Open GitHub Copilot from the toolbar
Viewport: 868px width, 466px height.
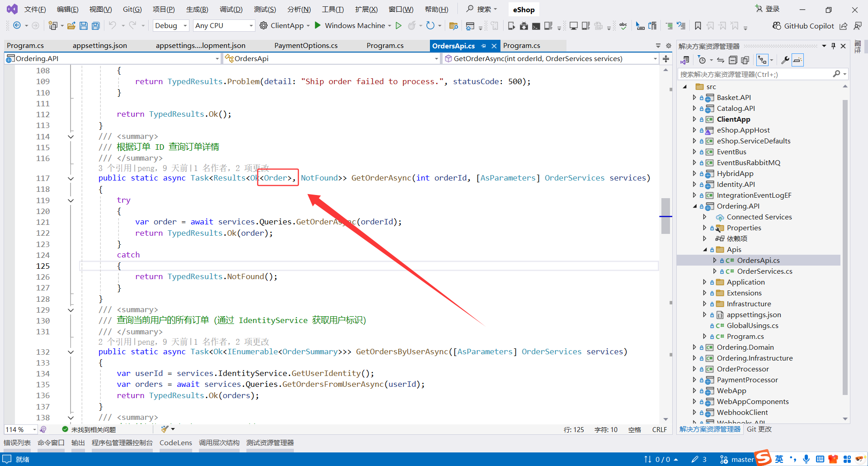tap(803, 26)
